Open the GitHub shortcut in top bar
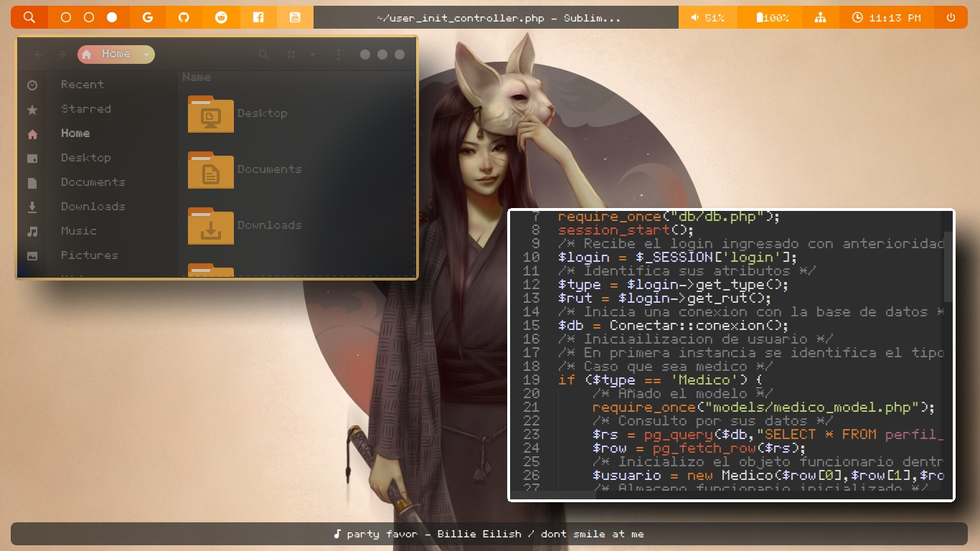This screenshot has width=980, height=551. pyautogui.click(x=184, y=17)
